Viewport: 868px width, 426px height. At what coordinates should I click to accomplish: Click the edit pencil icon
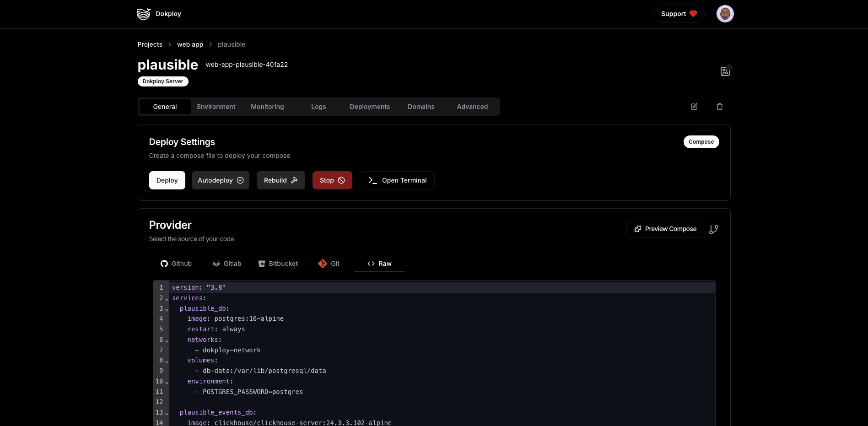[694, 107]
